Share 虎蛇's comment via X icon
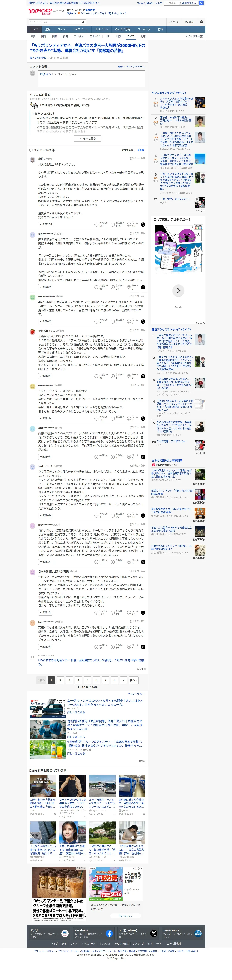 coord(143,224)
